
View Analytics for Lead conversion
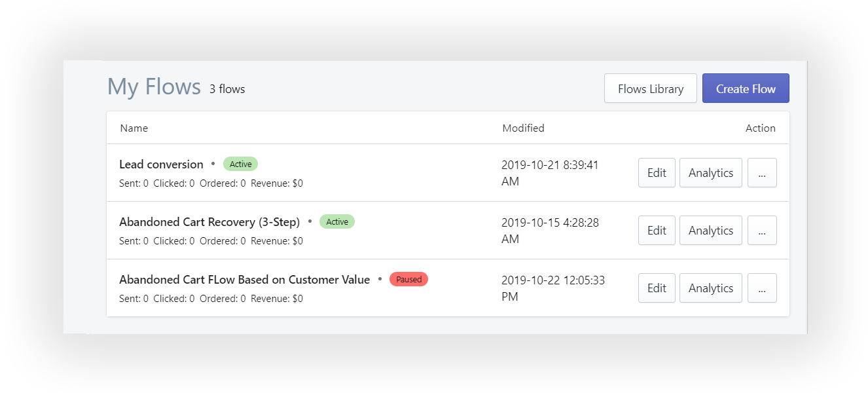click(x=710, y=173)
